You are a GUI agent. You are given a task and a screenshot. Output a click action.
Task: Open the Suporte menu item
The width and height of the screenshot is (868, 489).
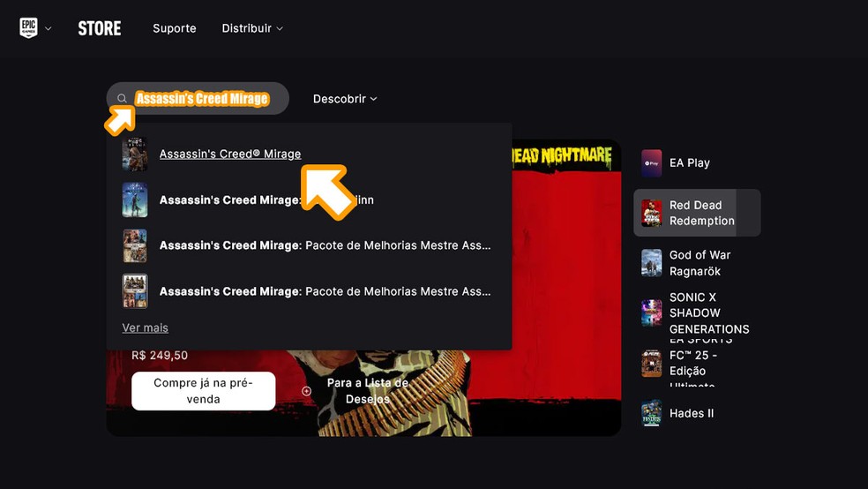click(175, 28)
